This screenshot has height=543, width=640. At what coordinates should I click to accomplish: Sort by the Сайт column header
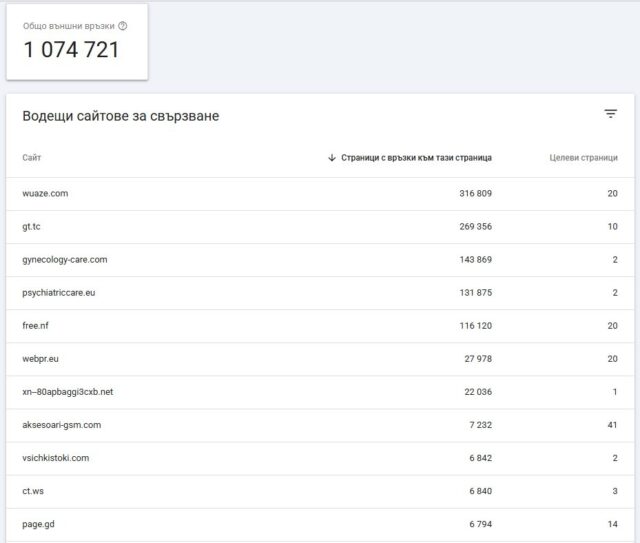[x=31, y=158]
